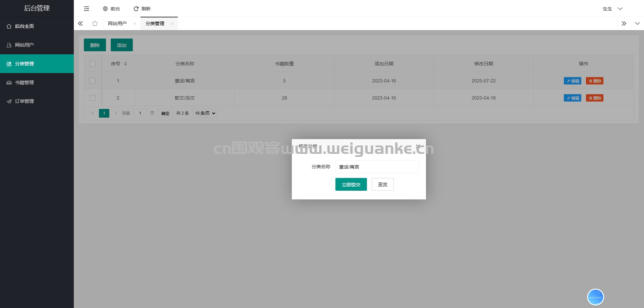644x308 pixels.
Task: Click the 2025-07-22 modified date cell
Action: coord(484,81)
